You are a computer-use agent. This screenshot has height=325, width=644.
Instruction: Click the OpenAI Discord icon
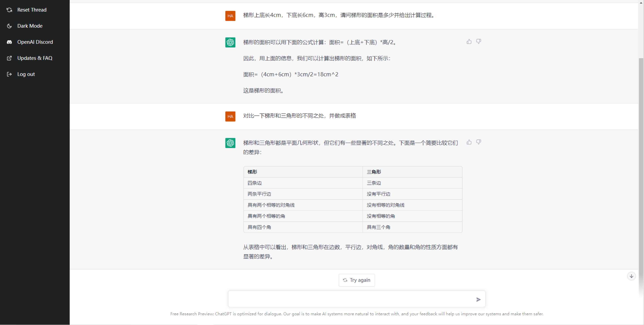click(x=9, y=42)
